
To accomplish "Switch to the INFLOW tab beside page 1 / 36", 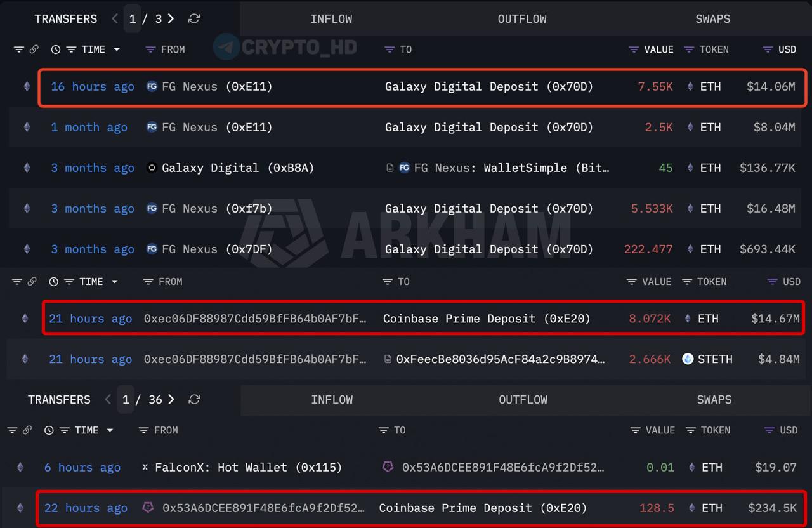I will pyautogui.click(x=332, y=399).
